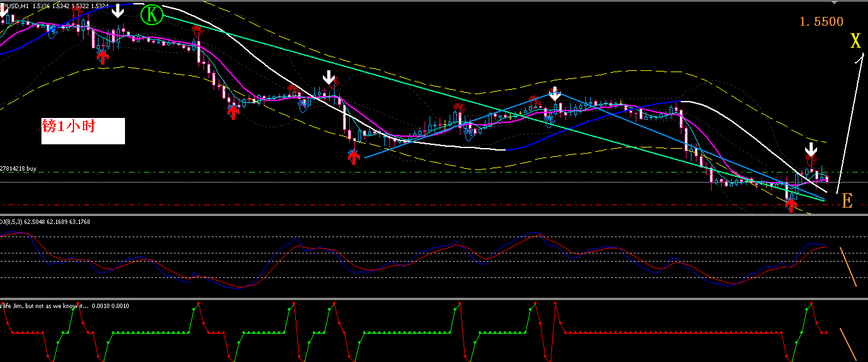Select the orange E label
This screenshot has width=868, height=362.
[x=847, y=201]
